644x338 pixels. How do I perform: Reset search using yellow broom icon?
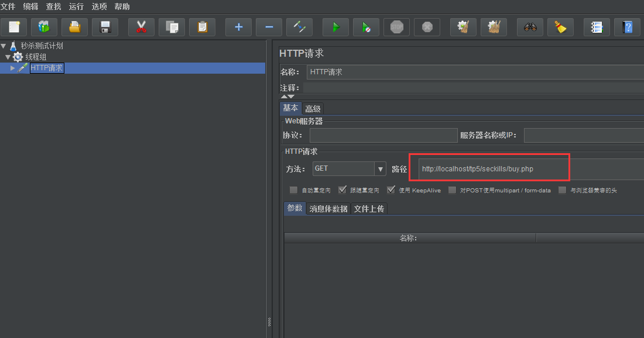561,27
